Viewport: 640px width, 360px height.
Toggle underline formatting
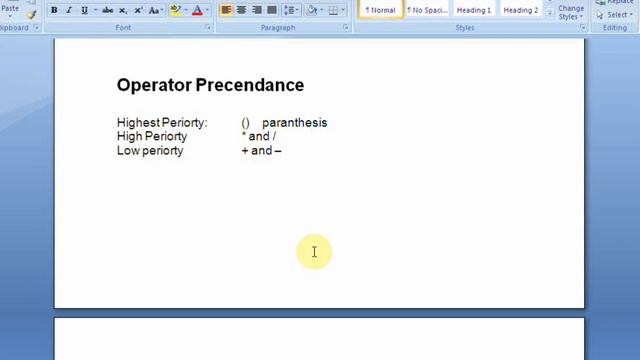tap(84, 10)
